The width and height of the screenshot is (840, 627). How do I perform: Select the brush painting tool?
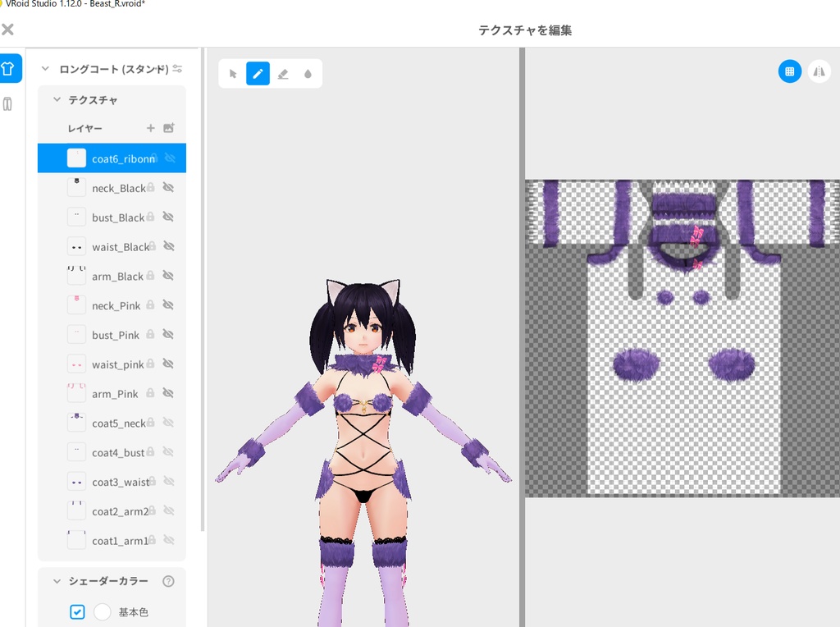click(257, 73)
